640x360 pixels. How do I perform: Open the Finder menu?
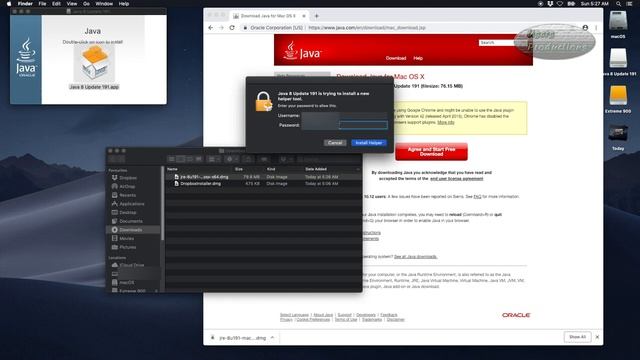pyautogui.click(x=25, y=4)
